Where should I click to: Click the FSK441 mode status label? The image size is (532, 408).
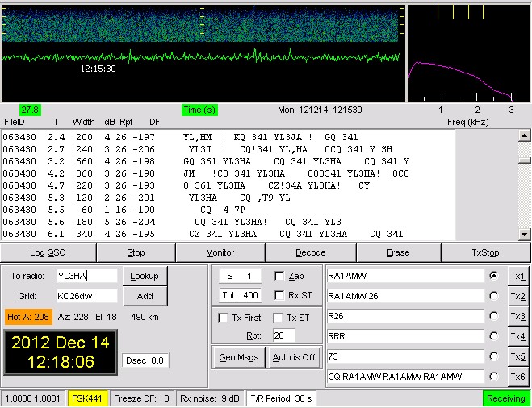(87, 398)
